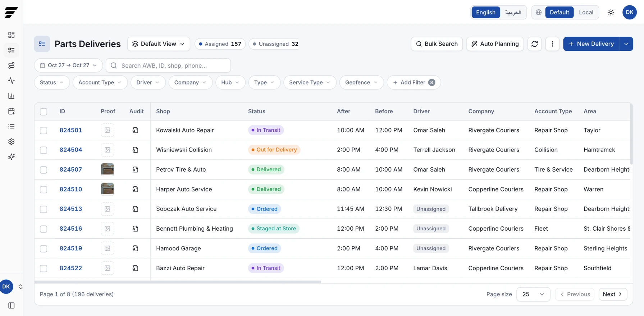Click the refresh deliveries icon
Viewport: 644px width, 316px height.
(x=535, y=44)
